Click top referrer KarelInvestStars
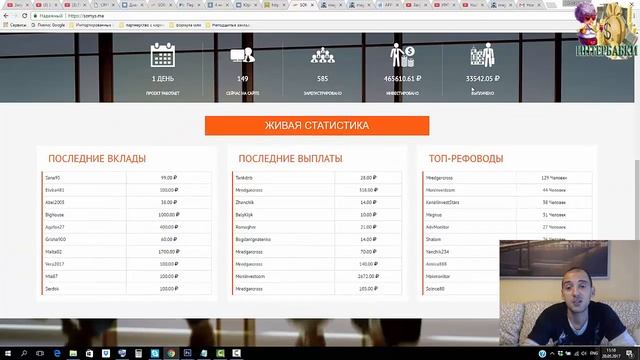 coord(442,202)
